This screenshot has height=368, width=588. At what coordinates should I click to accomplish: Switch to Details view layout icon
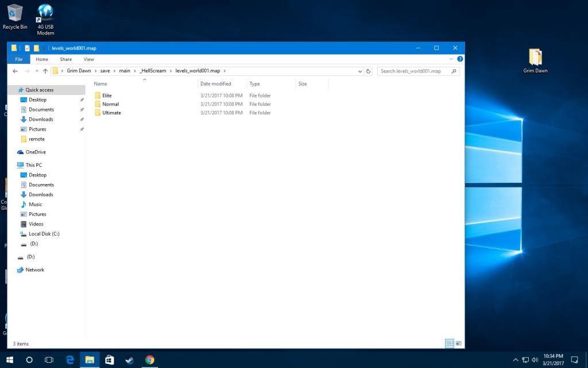[449, 343]
